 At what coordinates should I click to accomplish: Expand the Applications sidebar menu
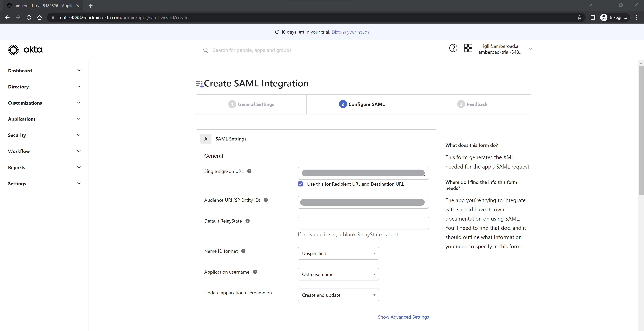(x=44, y=119)
